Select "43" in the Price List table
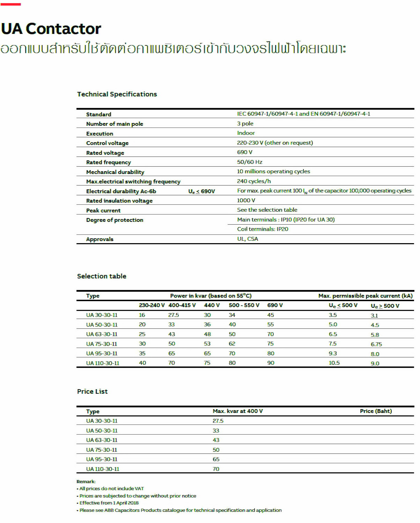This screenshot has width=420, height=523. point(216,440)
